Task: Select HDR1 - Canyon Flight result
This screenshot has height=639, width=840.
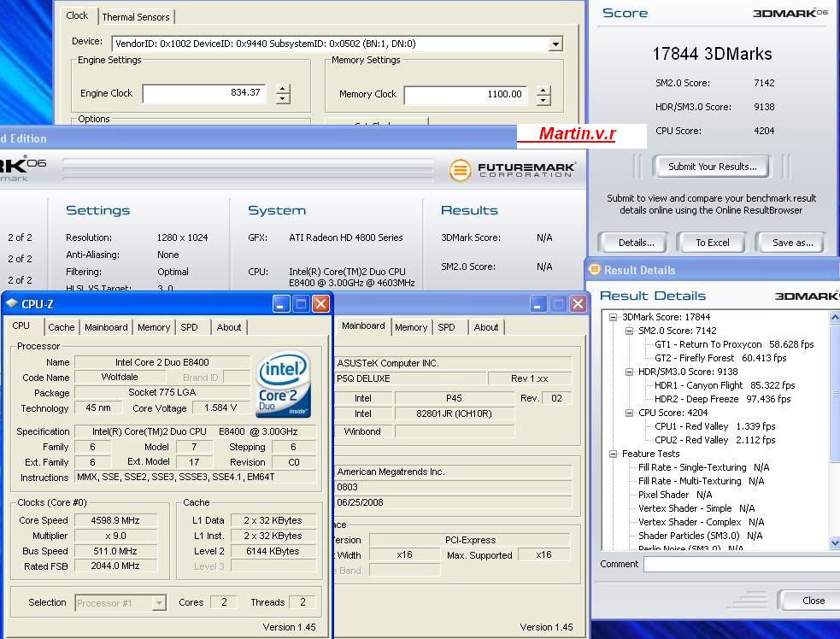Action: coord(725,385)
